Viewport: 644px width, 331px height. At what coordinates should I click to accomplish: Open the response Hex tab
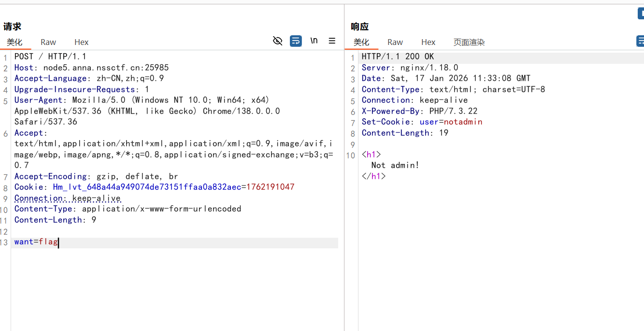428,42
